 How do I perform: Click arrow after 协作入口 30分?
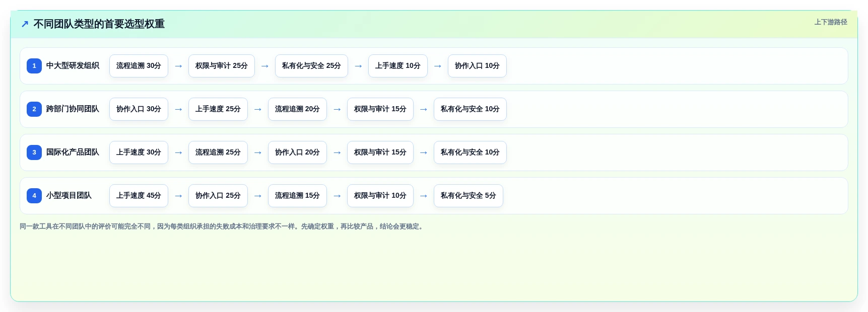coord(178,109)
